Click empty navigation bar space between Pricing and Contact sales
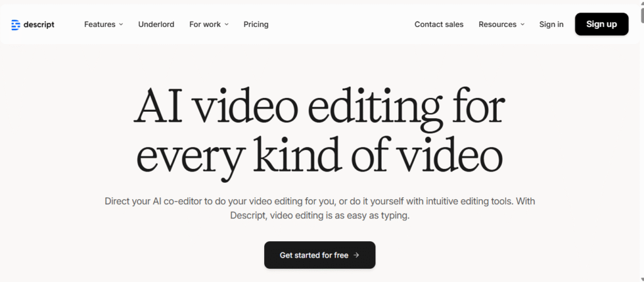Image resolution: width=644 pixels, height=282 pixels. 340,24
